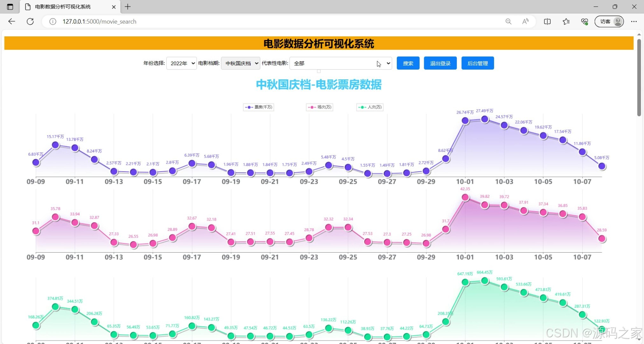Viewport: 644px width, 344px height.
Task: Click the 后台管理 button
Action: pos(477,63)
